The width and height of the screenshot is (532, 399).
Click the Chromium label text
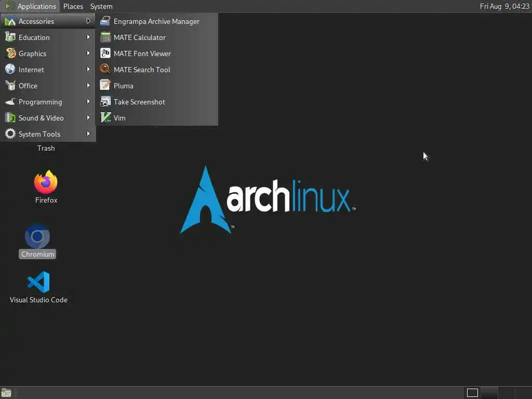click(x=37, y=254)
